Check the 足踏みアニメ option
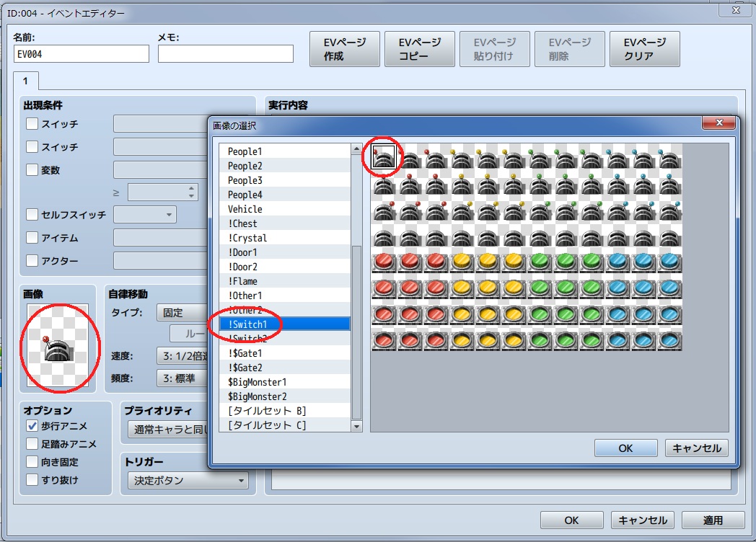Image resolution: width=756 pixels, height=542 pixels. [x=32, y=444]
